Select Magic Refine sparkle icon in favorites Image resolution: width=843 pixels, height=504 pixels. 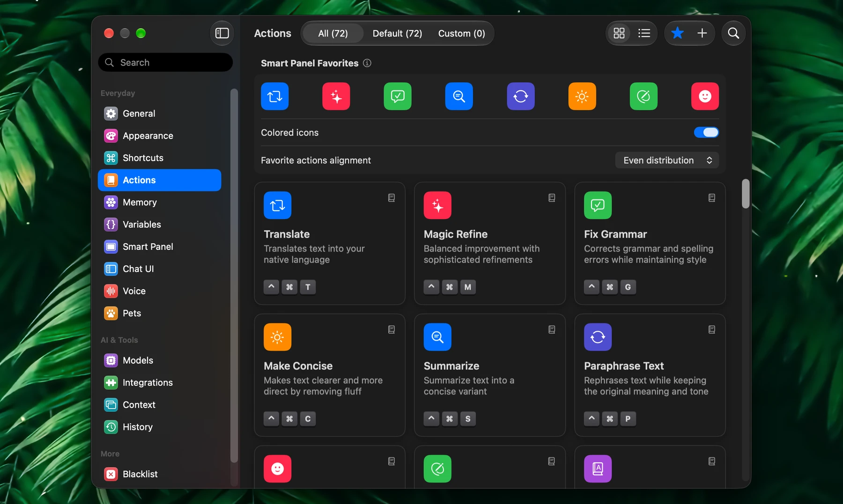pyautogui.click(x=336, y=96)
